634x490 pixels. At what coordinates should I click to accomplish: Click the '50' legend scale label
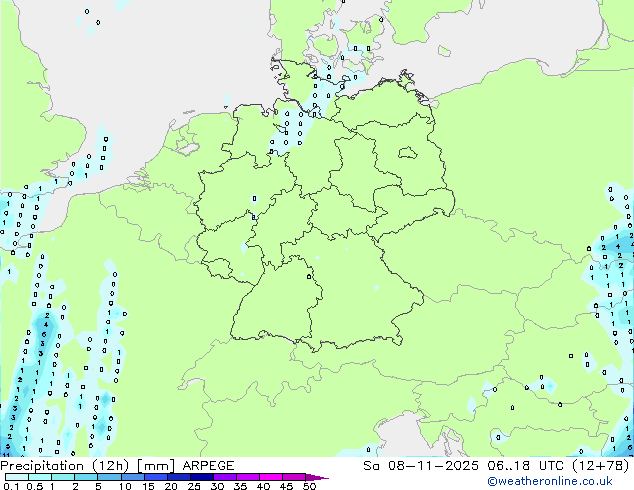click(310, 486)
